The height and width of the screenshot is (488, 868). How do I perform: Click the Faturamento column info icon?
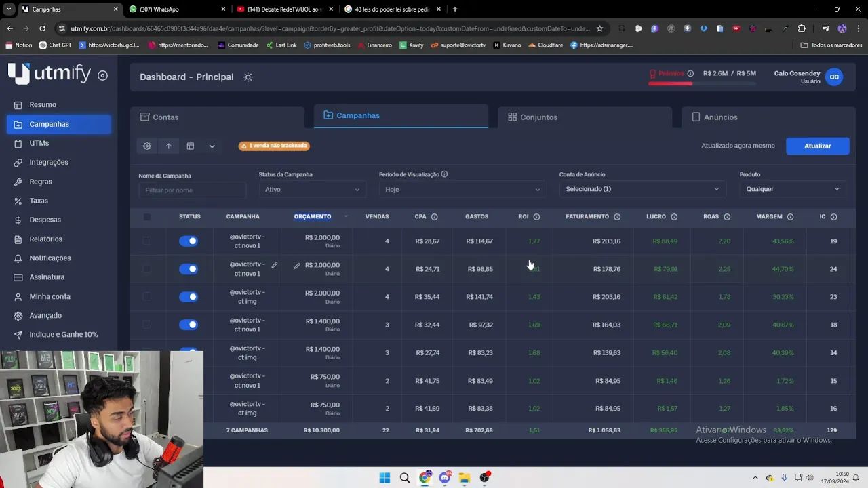point(617,217)
